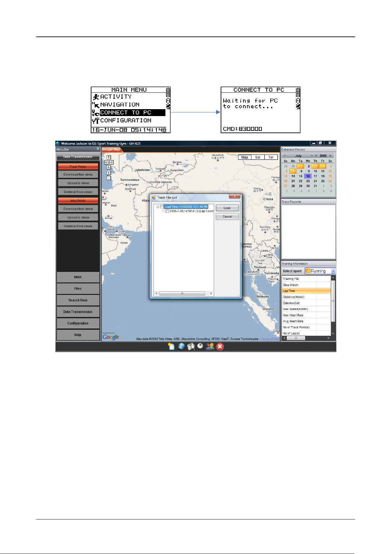Zoom in the map with plus icon
This screenshot has height=554, width=392.
pyautogui.click(x=109, y=173)
